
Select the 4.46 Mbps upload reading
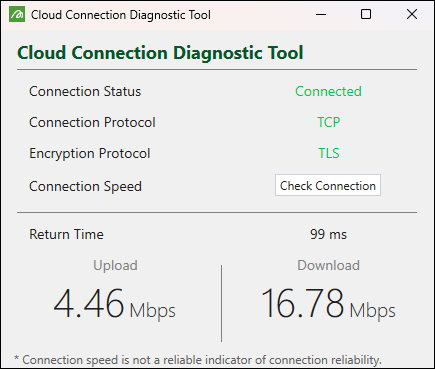114,304
